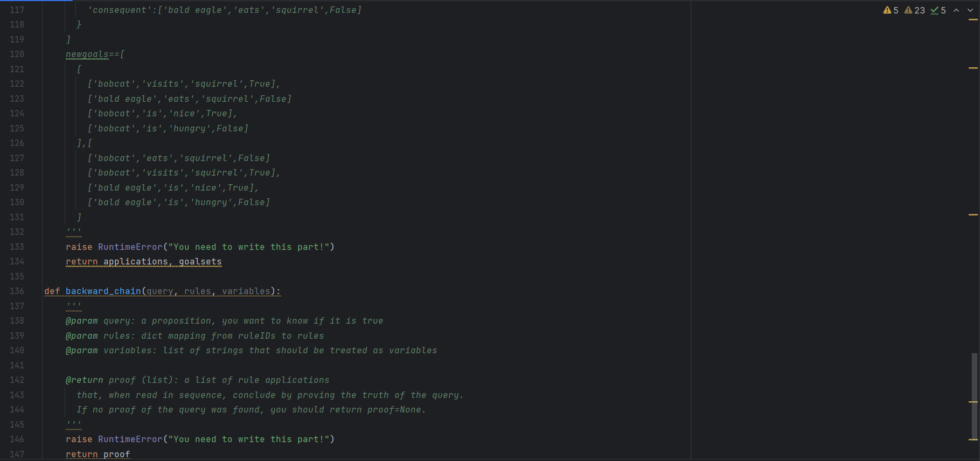
Task: Set a breakpoint on line 136
Action: coord(33,291)
